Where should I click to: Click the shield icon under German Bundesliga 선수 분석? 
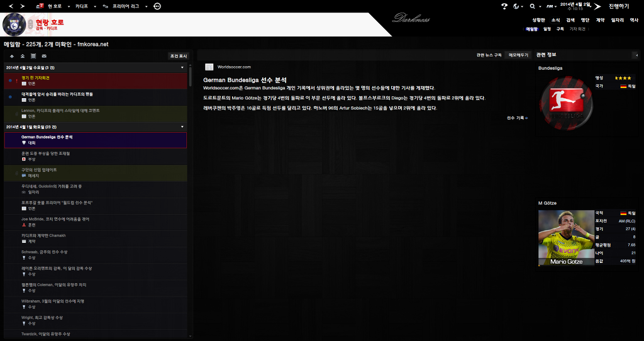24,143
